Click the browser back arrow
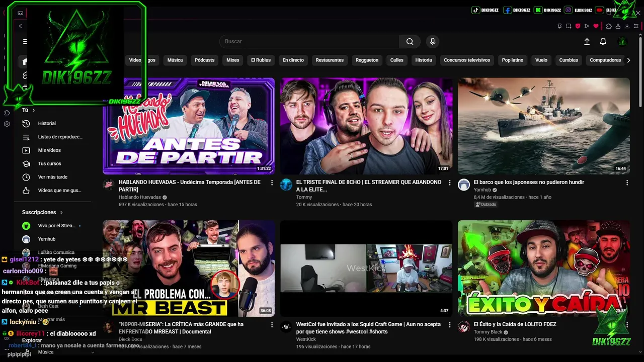The width and height of the screenshot is (644, 362). tap(20, 26)
